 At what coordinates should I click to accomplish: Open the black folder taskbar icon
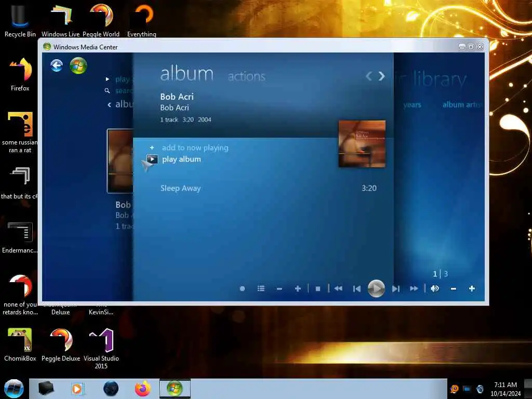tap(46, 389)
